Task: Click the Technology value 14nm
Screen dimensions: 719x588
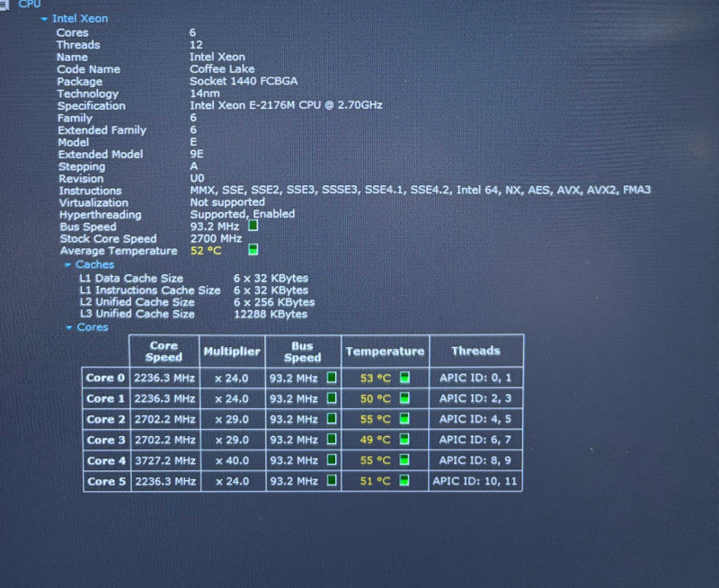Action: [205, 94]
